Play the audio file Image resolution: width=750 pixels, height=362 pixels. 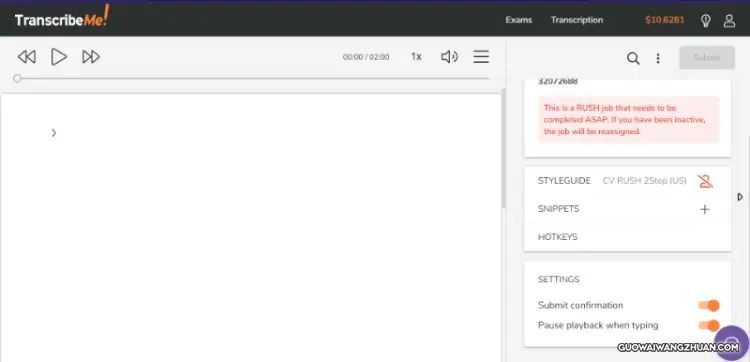point(59,57)
